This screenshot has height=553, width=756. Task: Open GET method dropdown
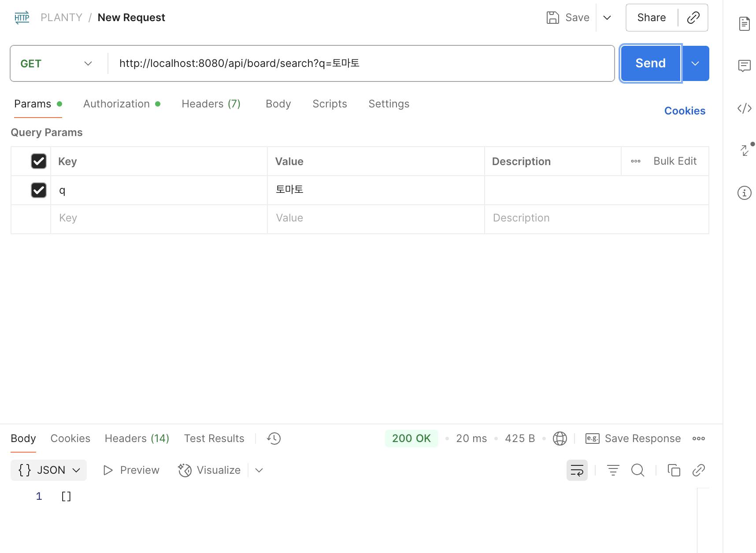(x=57, y=63)
